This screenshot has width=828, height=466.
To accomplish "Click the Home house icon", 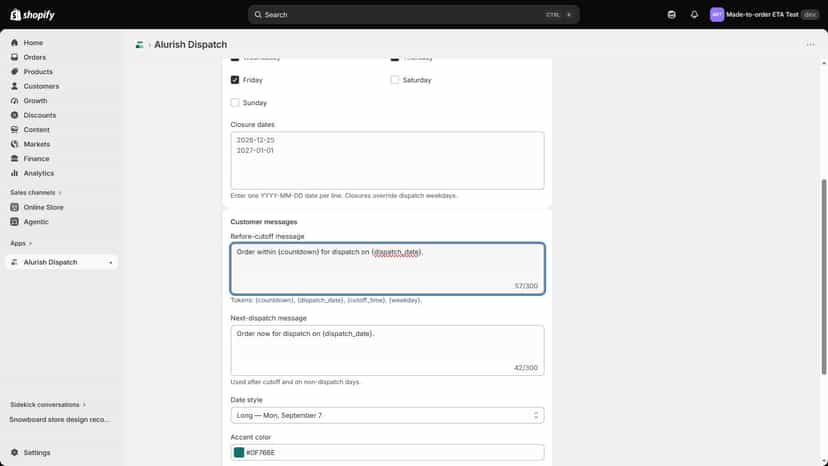I will click(x=14, y=43).
